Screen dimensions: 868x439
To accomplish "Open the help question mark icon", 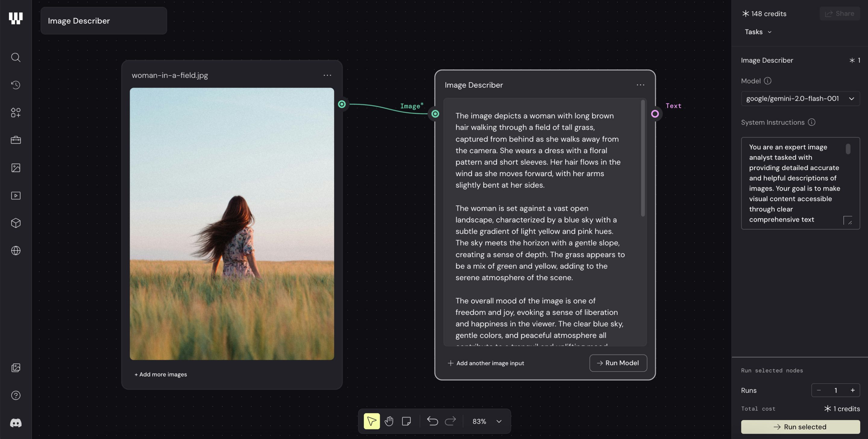I will [x=15, y=395].
